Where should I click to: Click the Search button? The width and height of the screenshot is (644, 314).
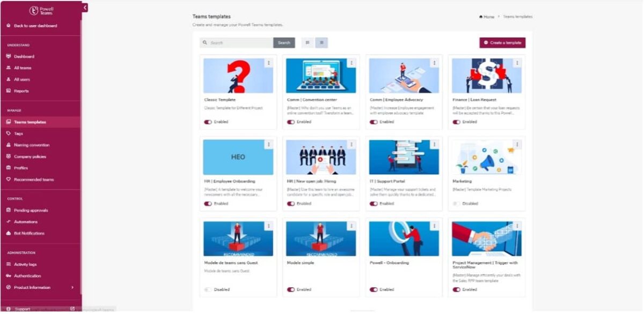point(284,42)
